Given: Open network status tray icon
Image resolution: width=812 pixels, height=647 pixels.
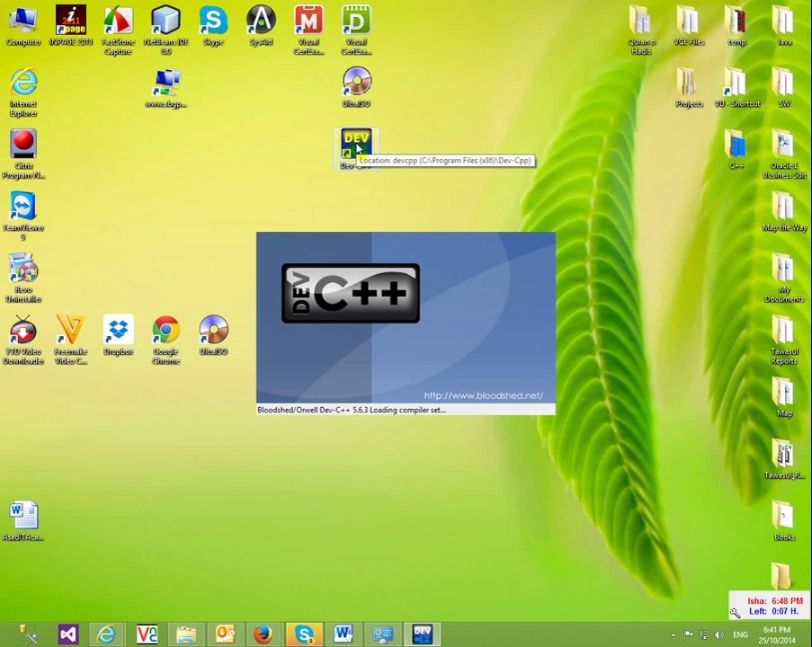Looking at the screenshot, I should pyautogui.click(x=704, y=635).
